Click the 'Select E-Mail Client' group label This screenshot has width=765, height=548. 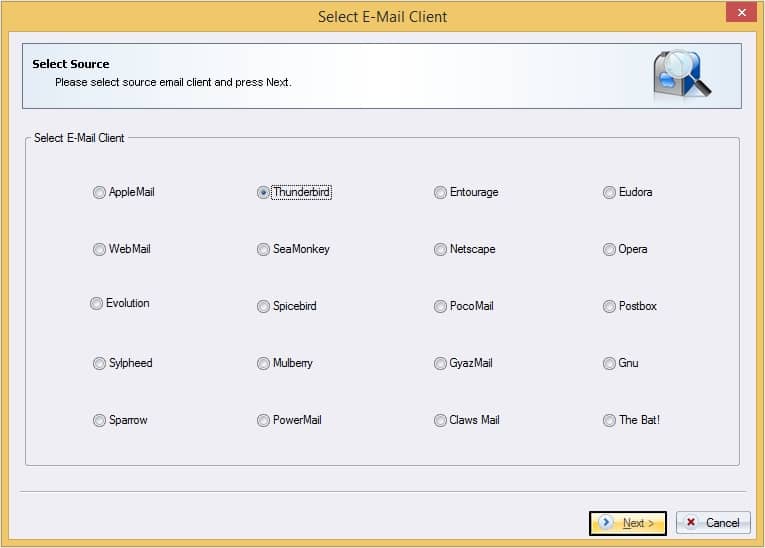79,138
